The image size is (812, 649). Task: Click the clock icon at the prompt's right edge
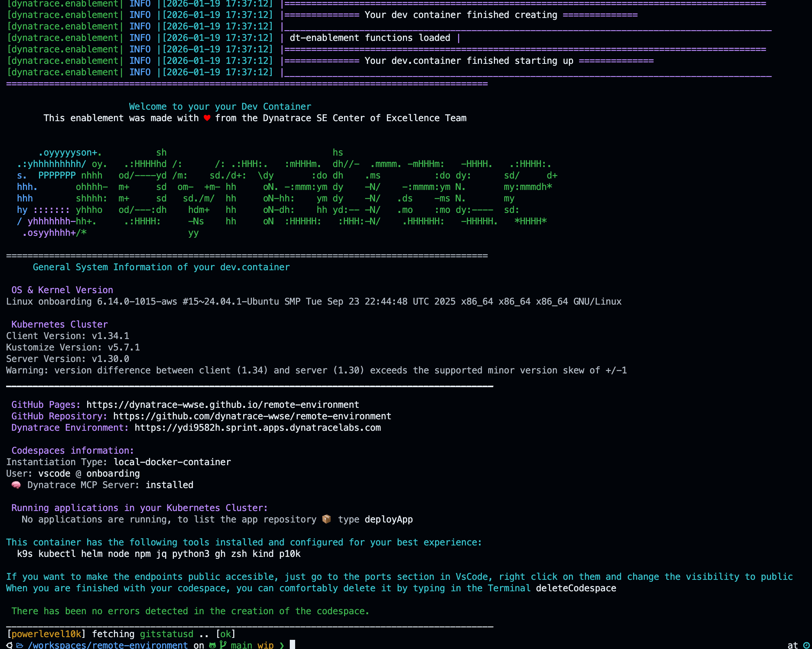coord(806,645)
